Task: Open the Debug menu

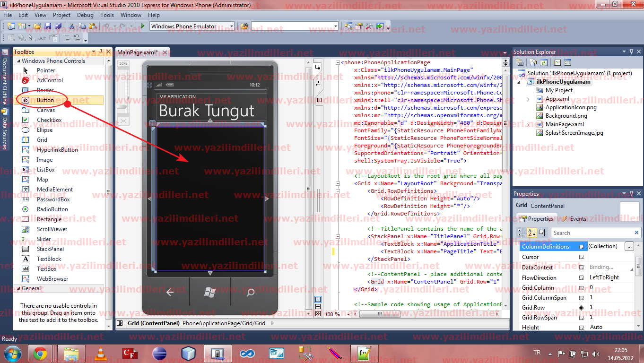Action: tap(85, 15)
